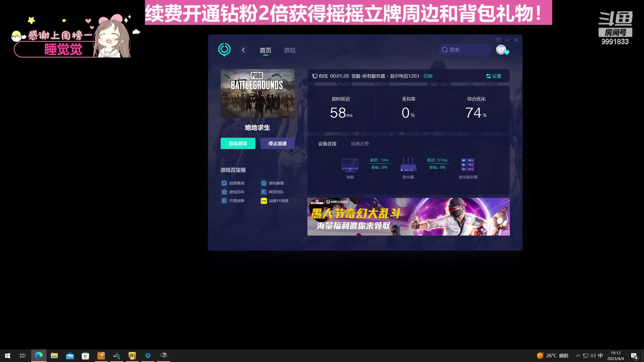This screenshot has width=644, height=362.
Task: Click the 延迟 : 1ms label
Action: (379, 160)
